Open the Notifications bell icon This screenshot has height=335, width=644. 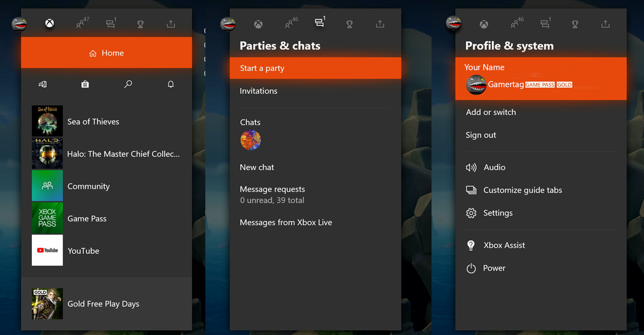pos(171,84)
